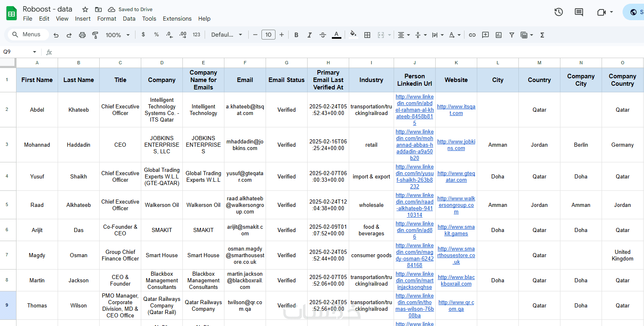
Task: Toggle bold formatting
Action: point(296,35)
